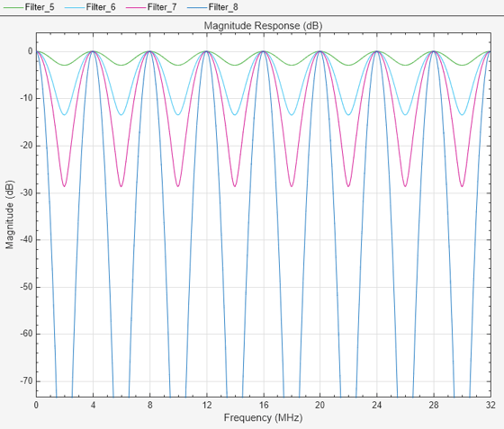This screenshot has width=504, height=429.
Task: Click the Frequency (MHz) axis label
Action: point(263,418)
